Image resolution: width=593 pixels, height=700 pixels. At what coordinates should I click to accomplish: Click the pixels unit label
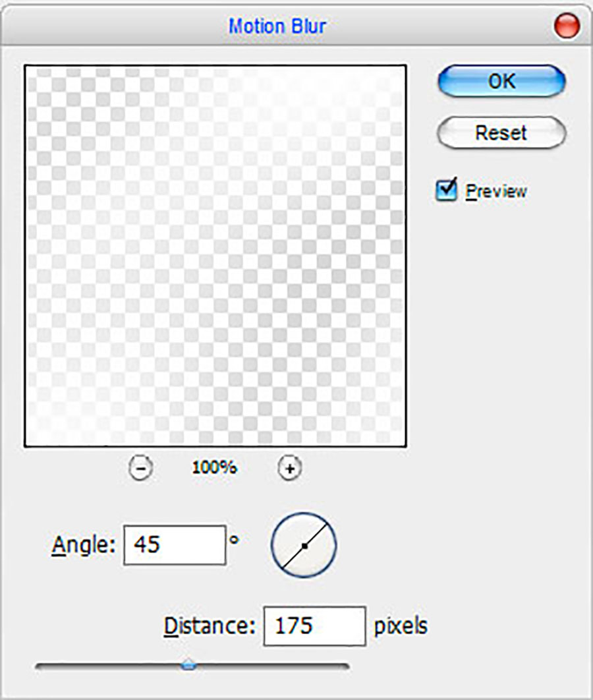pyautogui.click(x=401, y=626)
